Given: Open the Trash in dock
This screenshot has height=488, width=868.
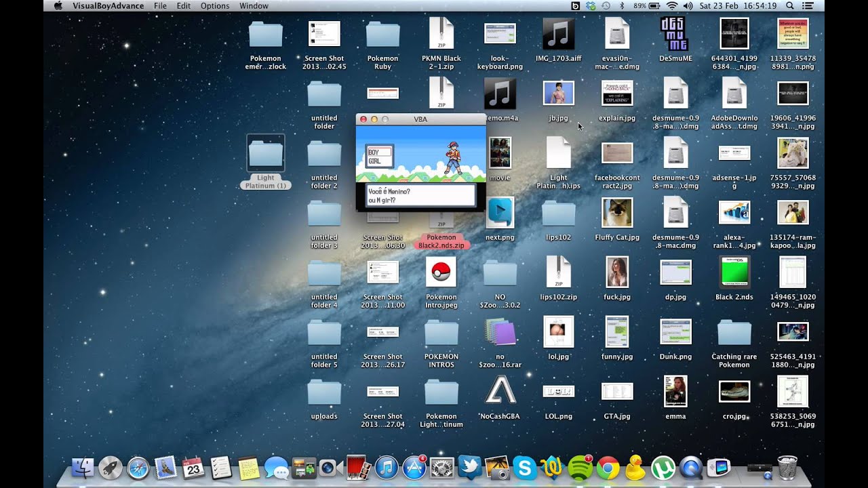Looking at the screenshot, I should pyautogui.click(x=787, y=468).
